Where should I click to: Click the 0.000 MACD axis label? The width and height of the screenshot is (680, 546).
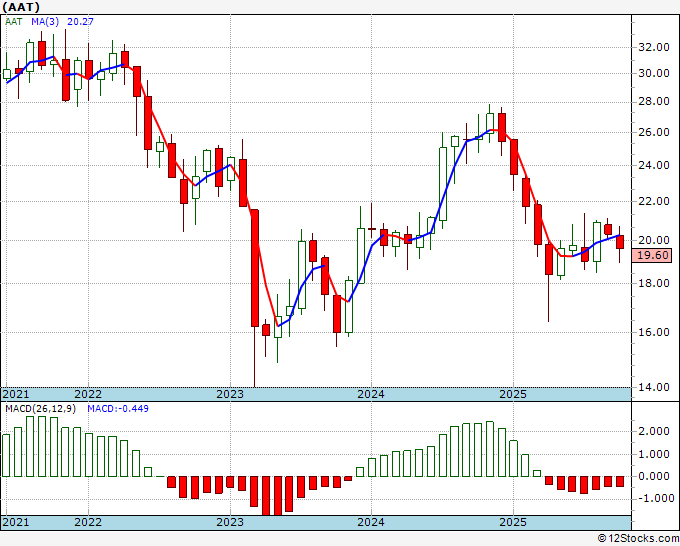[x=654, y=476]
